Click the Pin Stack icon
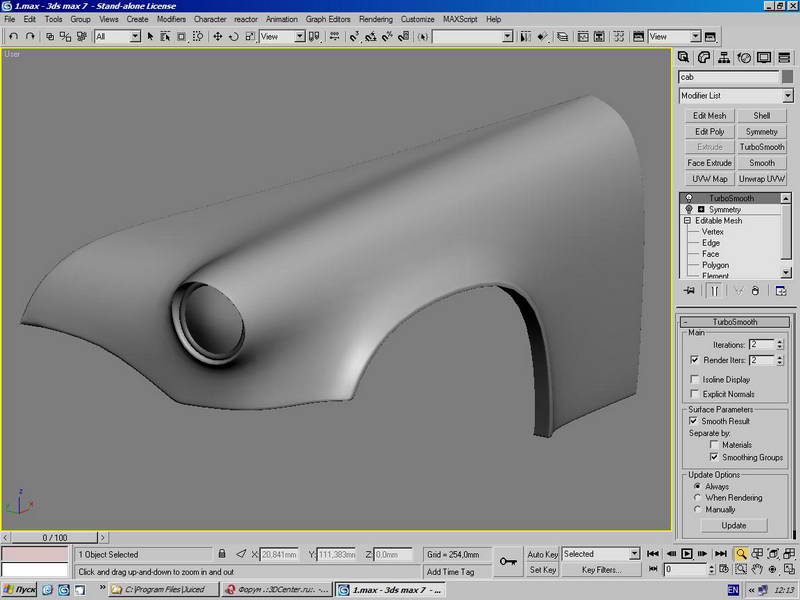The width and height of the screenshot is (800, 600). pos(689,291)
